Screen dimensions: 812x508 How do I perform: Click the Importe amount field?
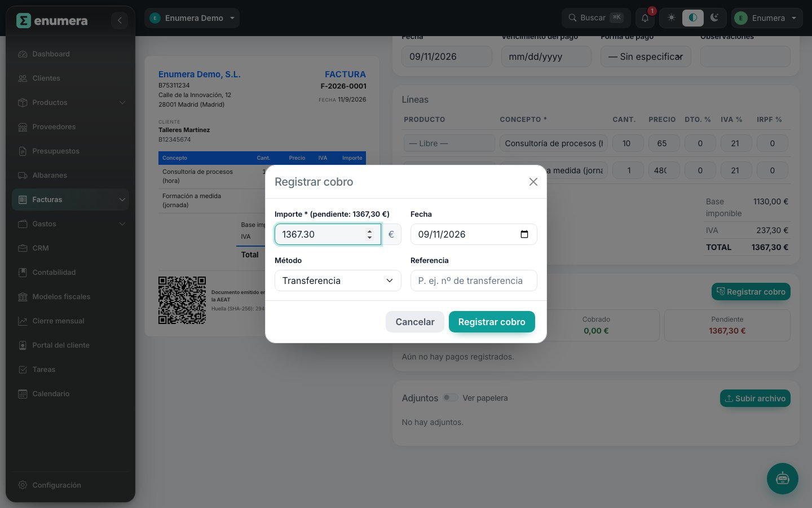click(x=328, y=234)
